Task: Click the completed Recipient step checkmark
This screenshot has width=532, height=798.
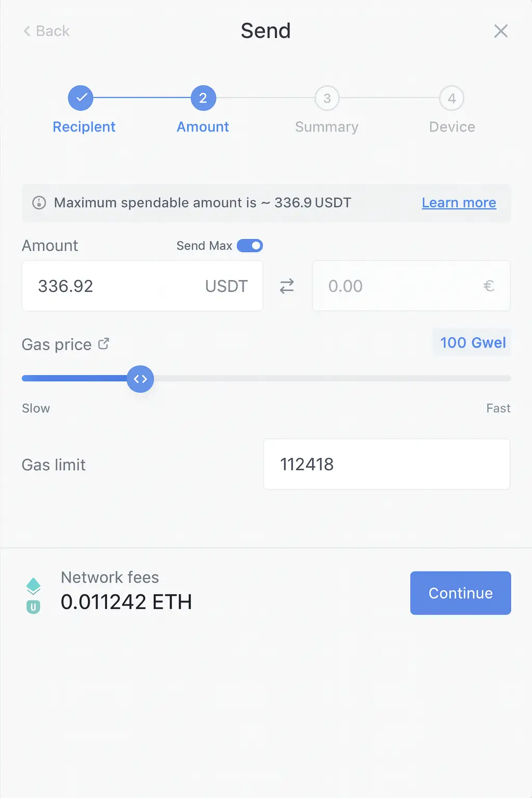Action: pos(81,98)
